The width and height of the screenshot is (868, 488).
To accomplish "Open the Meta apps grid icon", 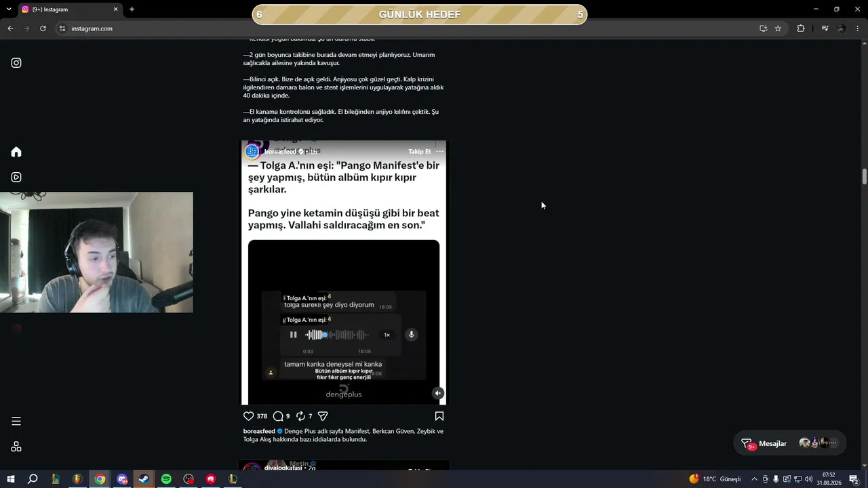I will point(16,447).
